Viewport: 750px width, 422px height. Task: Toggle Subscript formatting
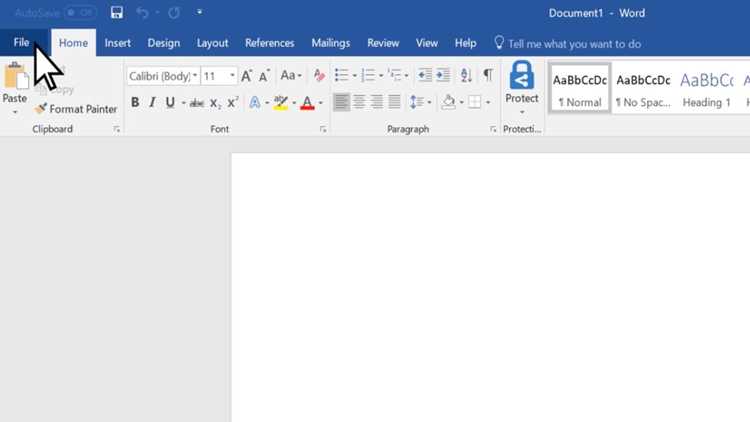[215, 103]
